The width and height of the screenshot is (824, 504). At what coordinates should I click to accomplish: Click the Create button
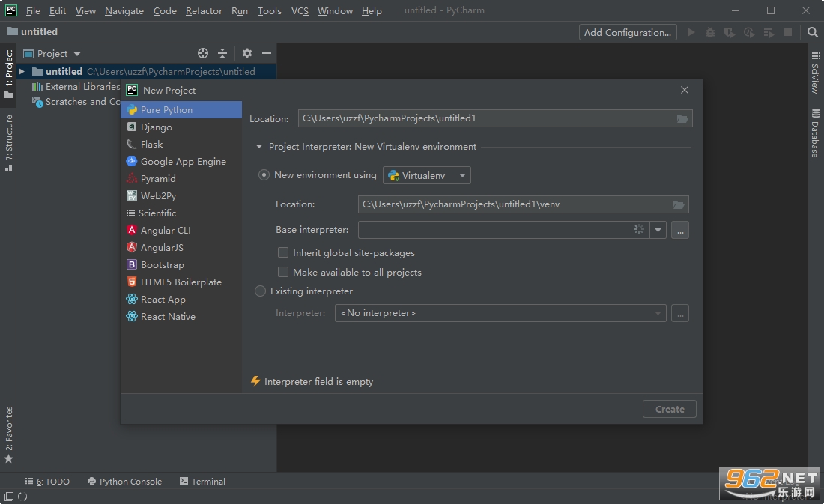click(x=670, y=410)
